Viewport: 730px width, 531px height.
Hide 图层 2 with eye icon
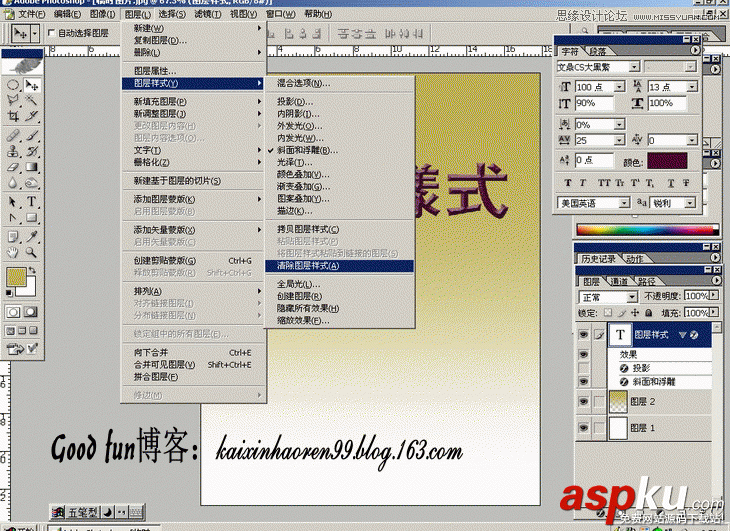pos(583,401)
